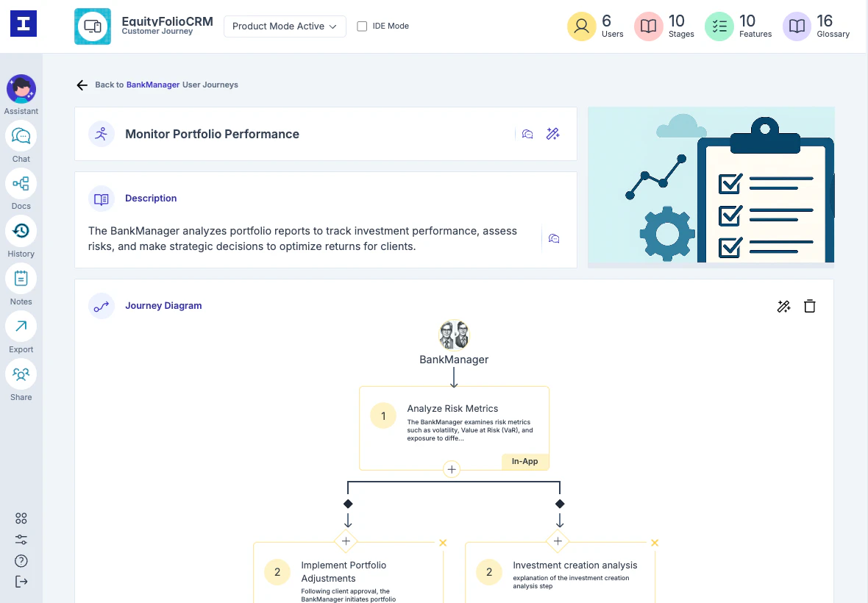Open the Product Mode Active dropdown
Screen dimensions: 868x603
click(285, 26)
